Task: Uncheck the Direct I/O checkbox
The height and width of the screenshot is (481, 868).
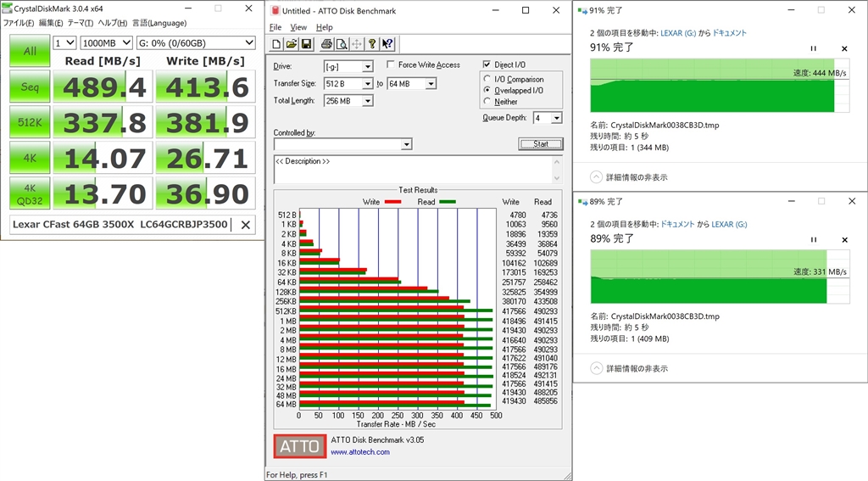Action: click(x=487, y=64)
